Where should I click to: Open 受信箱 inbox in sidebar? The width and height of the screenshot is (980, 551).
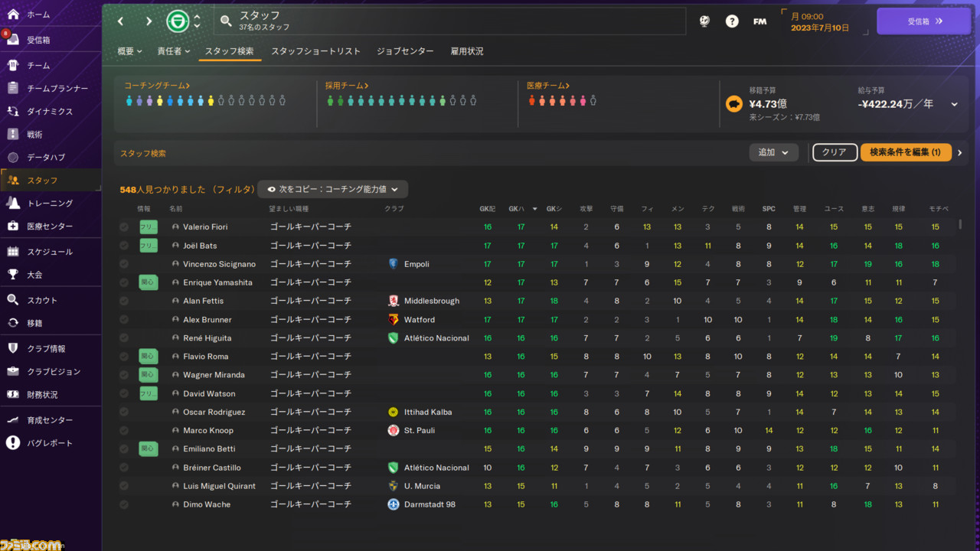pos(38,40)
